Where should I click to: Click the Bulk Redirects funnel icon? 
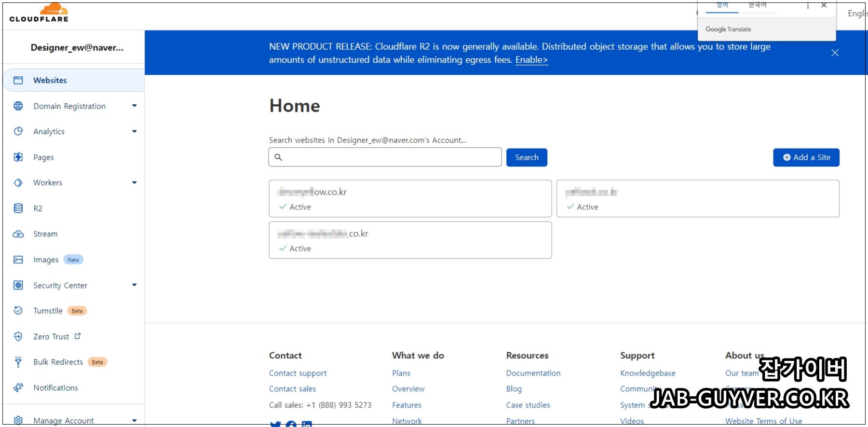click(x=18, y=362)
